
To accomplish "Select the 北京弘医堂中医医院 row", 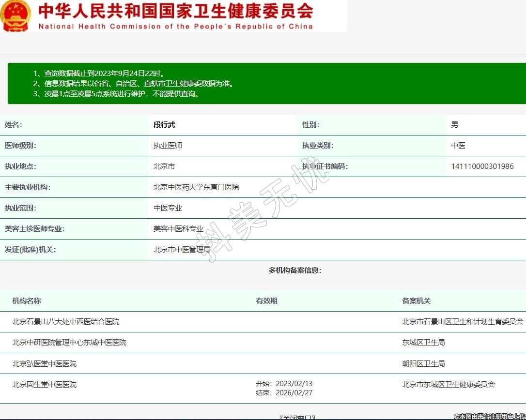I will point(44,364).
